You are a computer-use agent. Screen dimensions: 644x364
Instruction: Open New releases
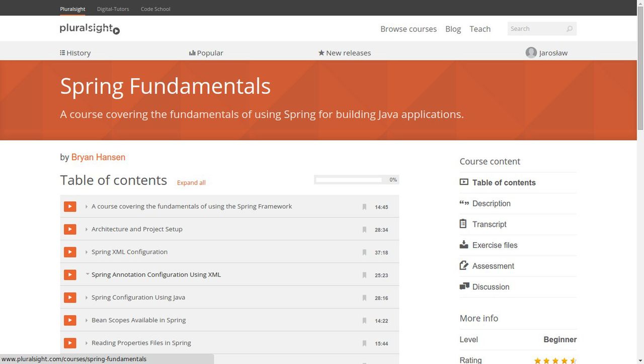click(345, 52)
